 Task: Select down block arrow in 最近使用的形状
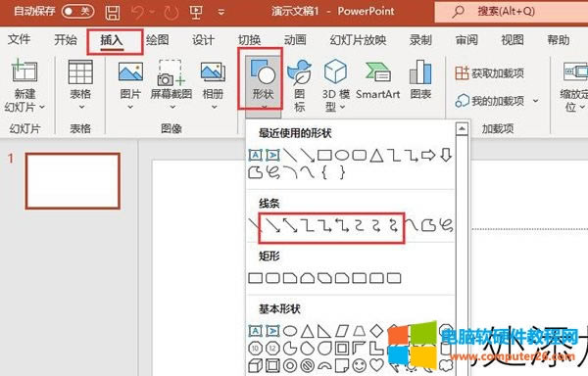pos(446,155)
